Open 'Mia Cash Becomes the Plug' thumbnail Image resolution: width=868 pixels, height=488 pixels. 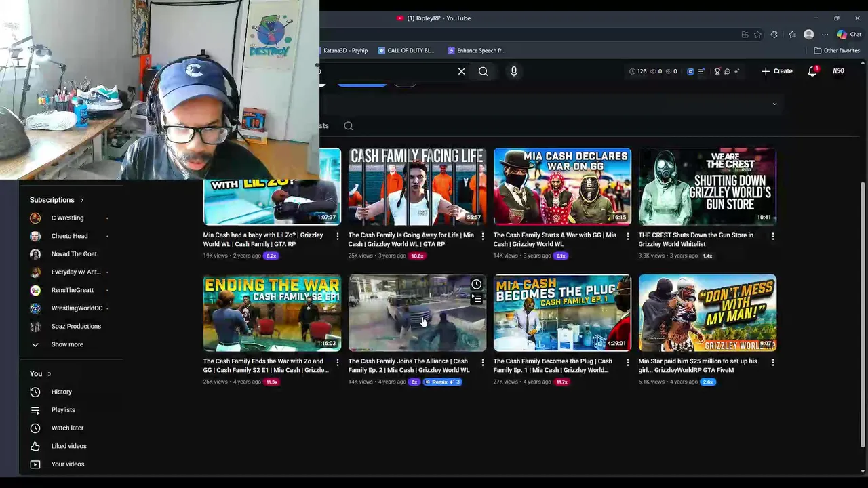point(562,312)
